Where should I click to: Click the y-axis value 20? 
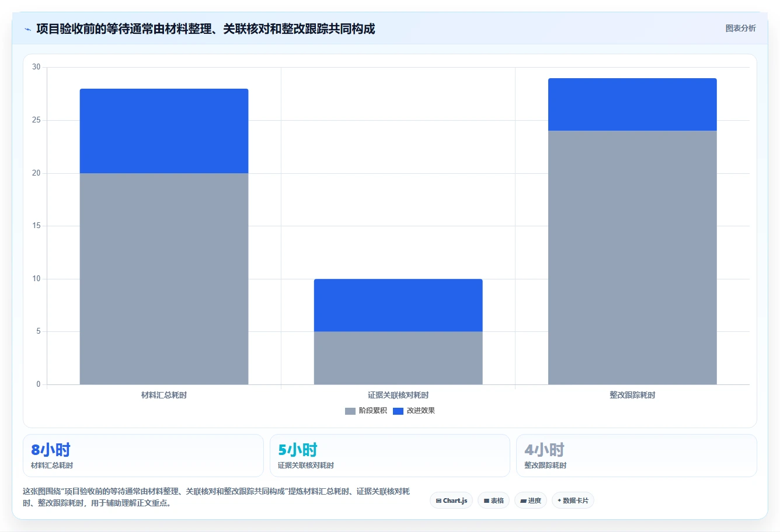point(36,173)
